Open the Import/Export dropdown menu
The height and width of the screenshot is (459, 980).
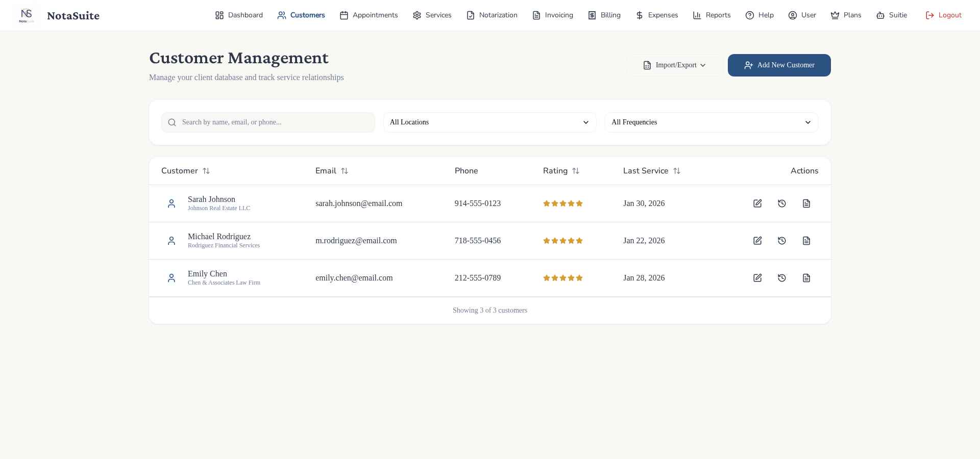674,65
